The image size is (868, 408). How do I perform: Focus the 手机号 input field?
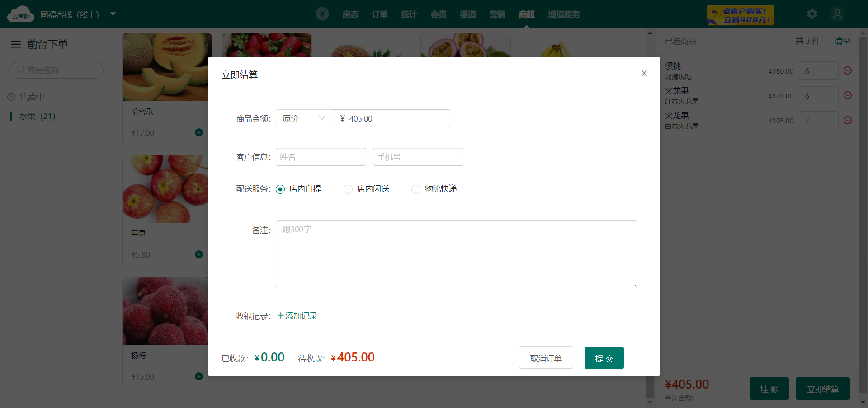[418, 157]
